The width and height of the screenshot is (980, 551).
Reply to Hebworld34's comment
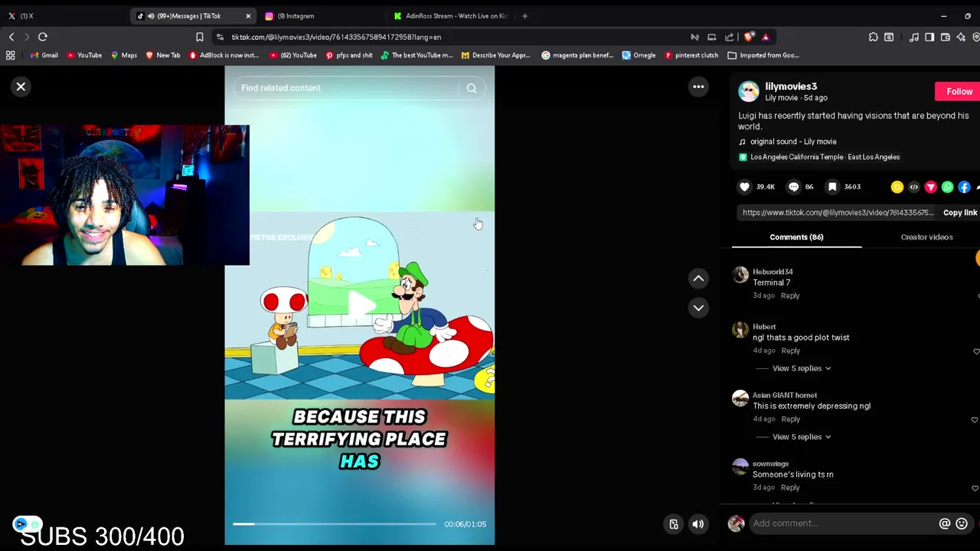point(790,295)
